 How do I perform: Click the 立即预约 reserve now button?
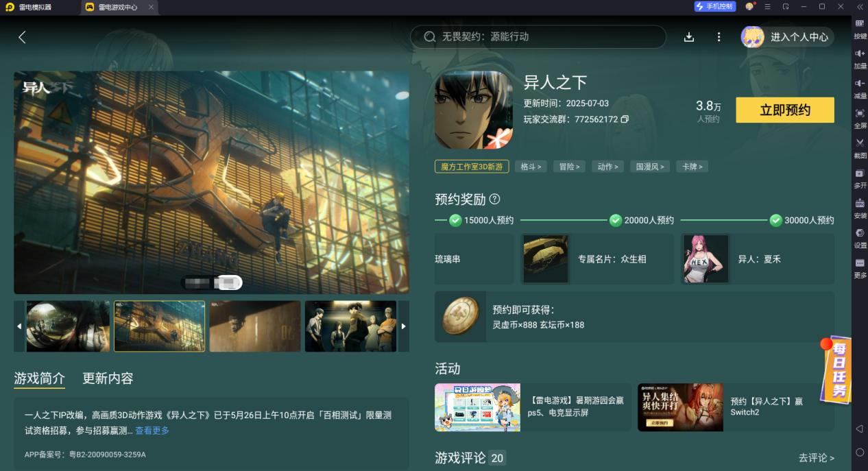pos(785,110)
